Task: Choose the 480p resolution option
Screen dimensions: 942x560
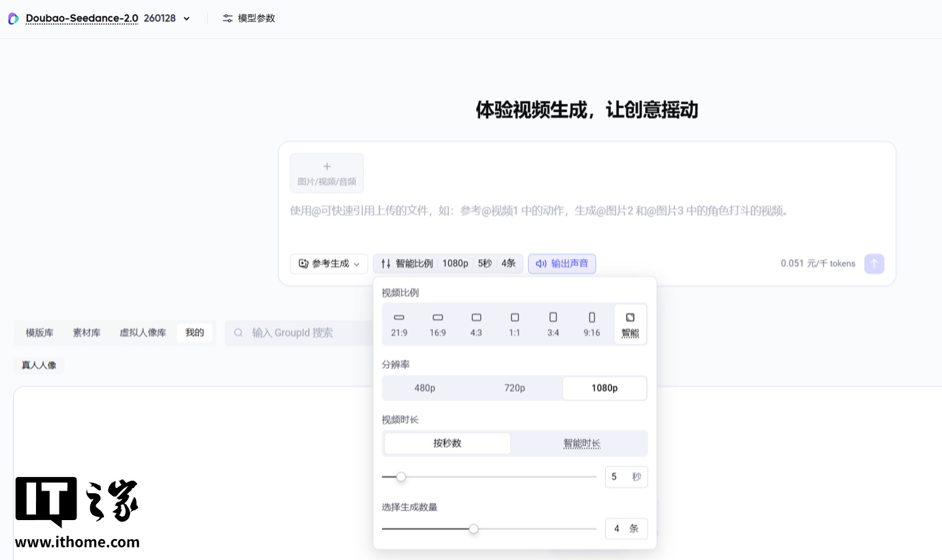Action: pos(425,387)
